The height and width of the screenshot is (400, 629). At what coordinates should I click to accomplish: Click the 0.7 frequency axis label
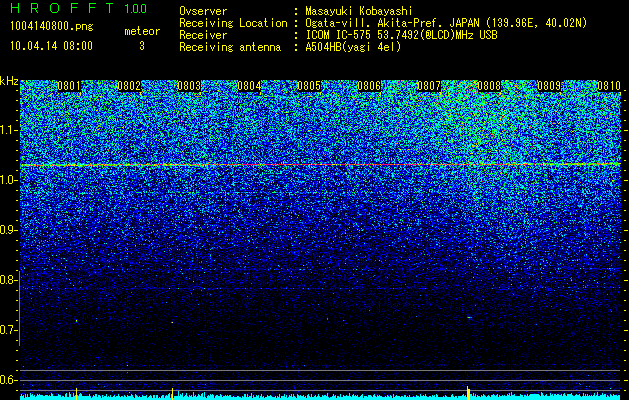(7, 330)
